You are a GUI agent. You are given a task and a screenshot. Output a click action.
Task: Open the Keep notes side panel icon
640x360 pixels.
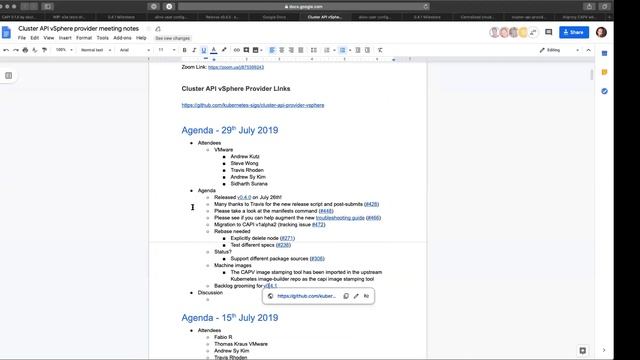pos(604,72)
